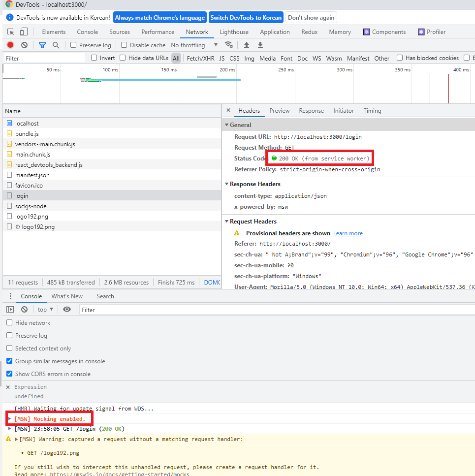This screenshot has height=476, width=475.
Task: Click Switch DevTools to Korean button
Action: [x=246, y=18]
